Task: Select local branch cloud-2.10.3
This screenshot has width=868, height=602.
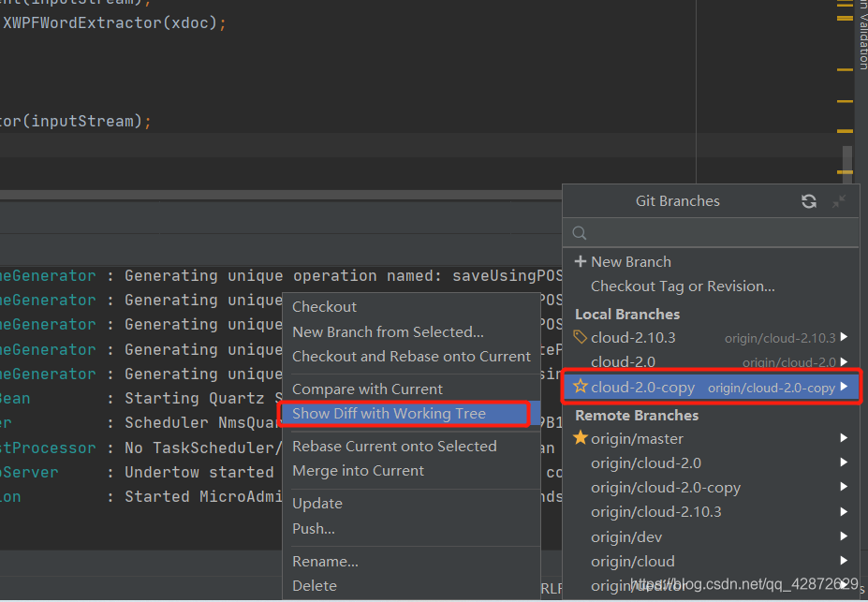Action: coord(711,337)
